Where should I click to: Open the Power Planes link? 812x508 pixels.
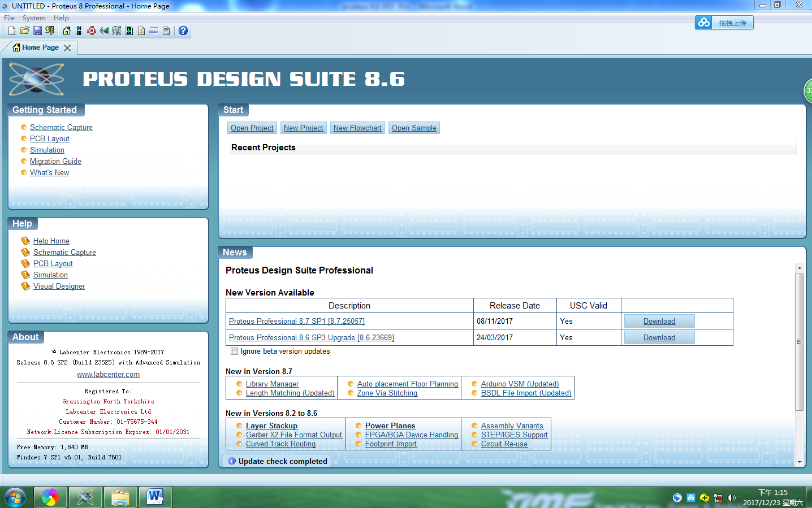point(390,426)
